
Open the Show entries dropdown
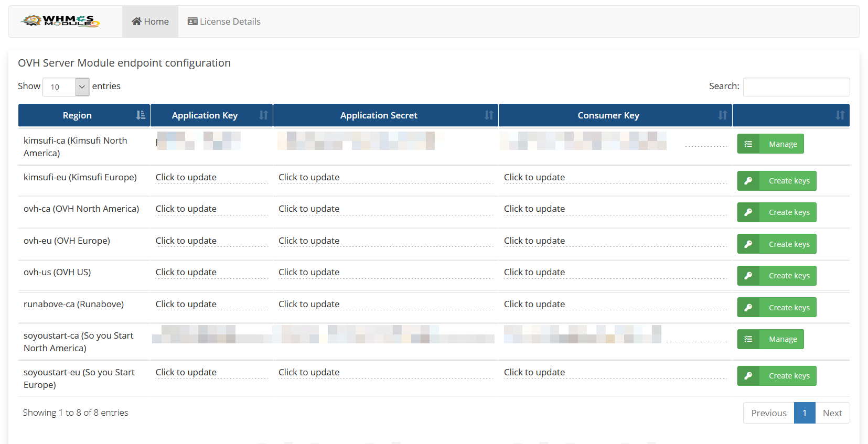[66, 87]
